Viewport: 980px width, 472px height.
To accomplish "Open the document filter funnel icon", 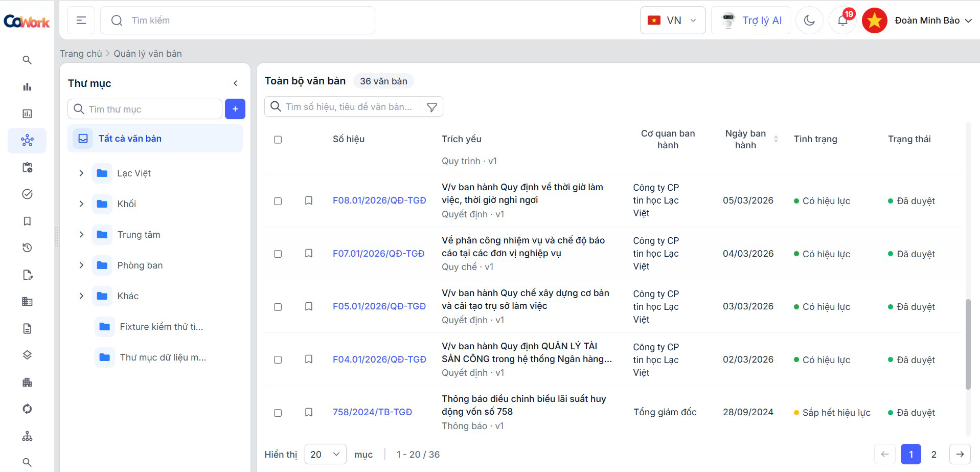I will (432, 107).
